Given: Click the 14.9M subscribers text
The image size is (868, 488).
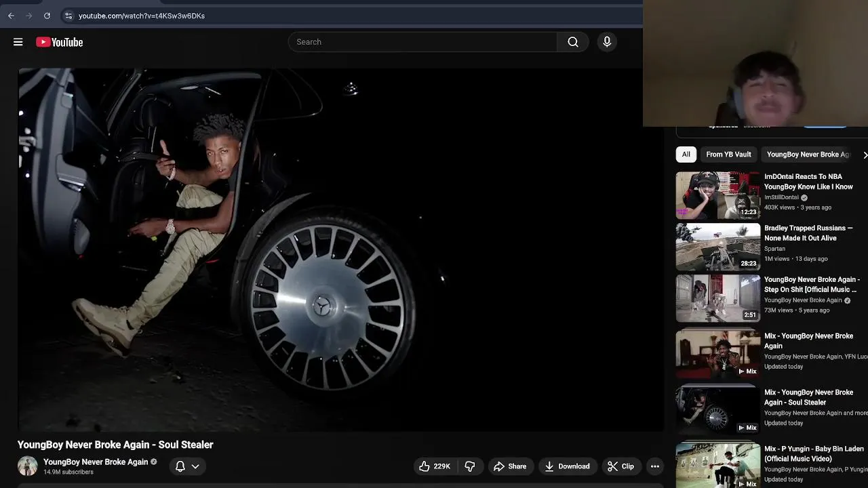Looking at the screenshot, I should click(68, 472).
